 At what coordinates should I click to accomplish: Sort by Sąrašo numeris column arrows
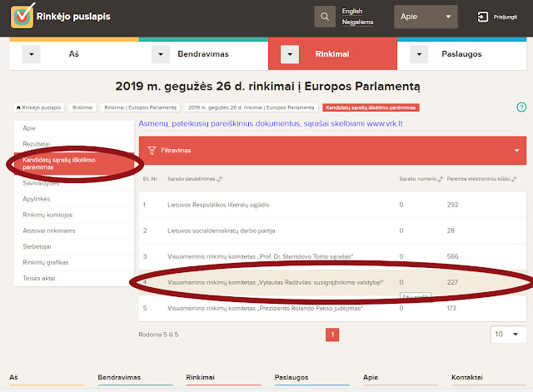coord(441,179)
